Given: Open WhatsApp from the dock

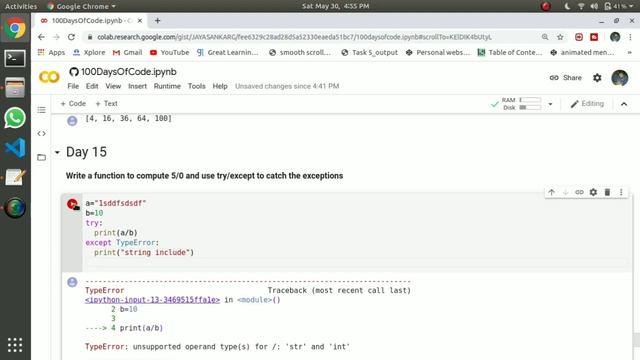Looking at the screenshot, I should click(15, 118).
